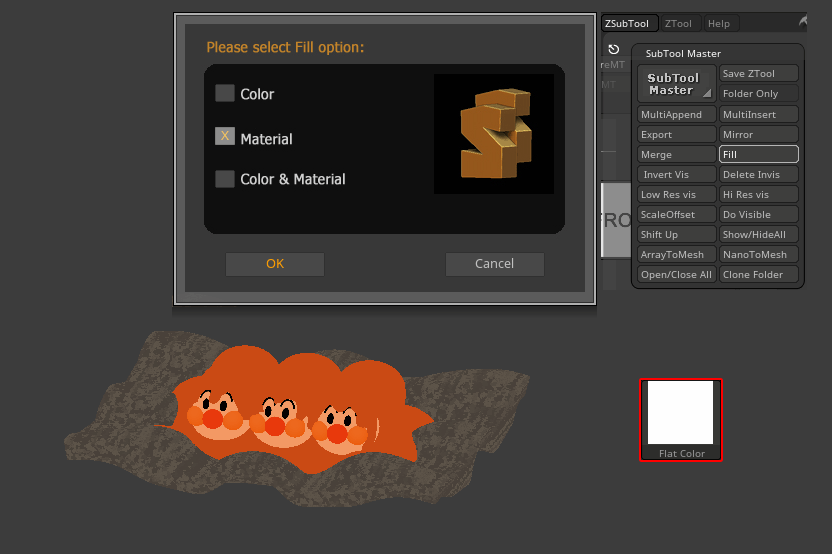
Task: Click the Fill button in SubTool Master
Action: (758, 154)
